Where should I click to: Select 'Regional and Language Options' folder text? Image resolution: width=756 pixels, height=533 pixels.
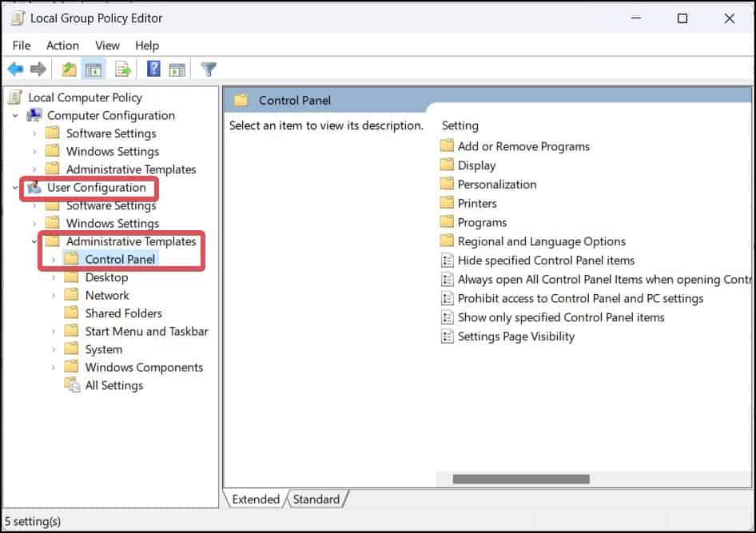pos(542,241)
